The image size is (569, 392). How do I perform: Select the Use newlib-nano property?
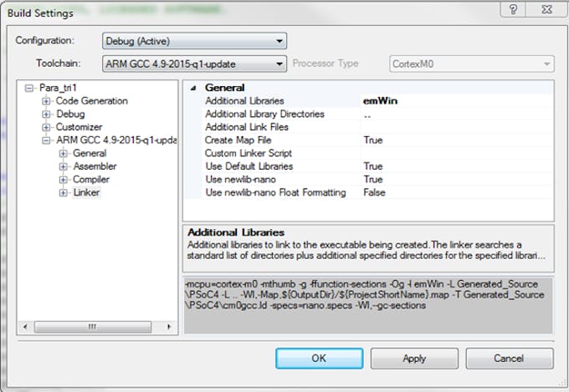241,179
